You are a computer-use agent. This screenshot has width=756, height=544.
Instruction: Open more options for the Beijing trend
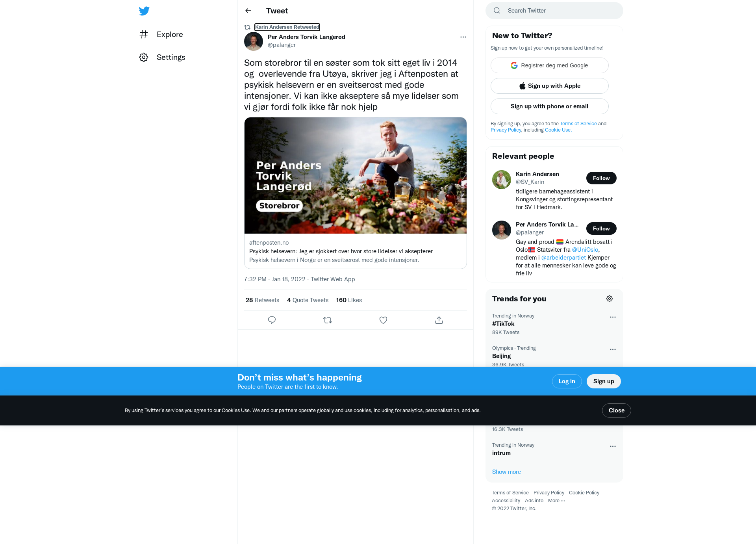[x=613, y=349]
